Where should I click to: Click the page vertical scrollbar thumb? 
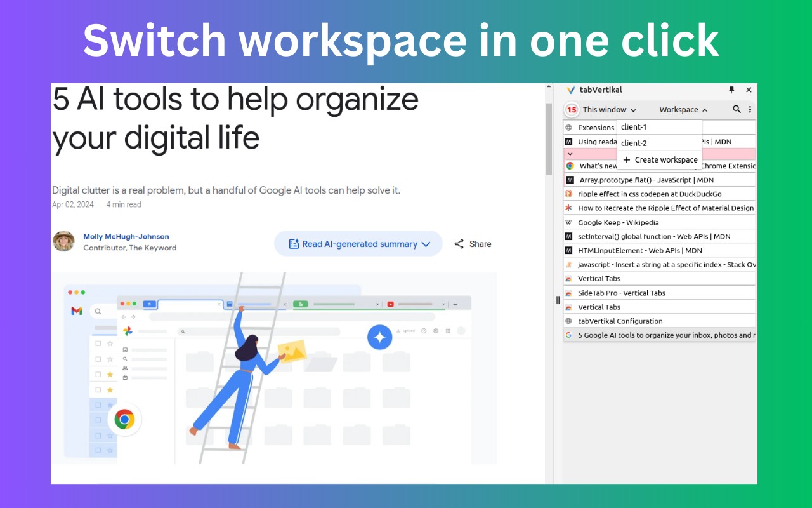[549, 138]
